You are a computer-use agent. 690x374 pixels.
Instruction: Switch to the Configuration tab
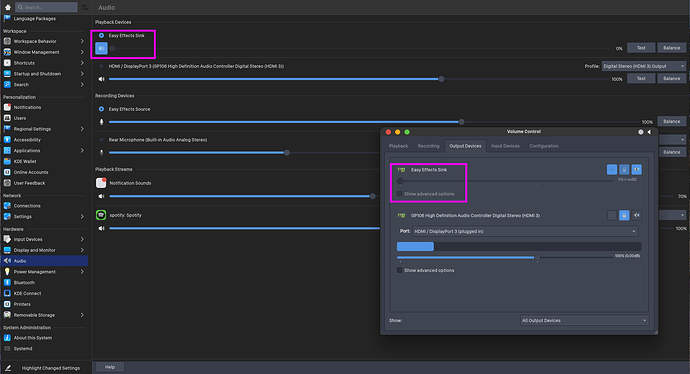click(x=544, y=146)
